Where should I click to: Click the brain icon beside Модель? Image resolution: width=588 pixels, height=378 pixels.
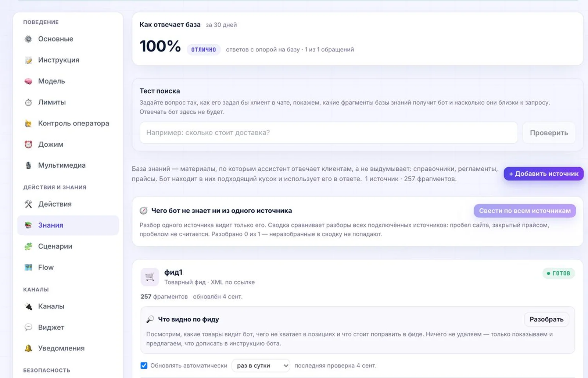coord(28,81)
